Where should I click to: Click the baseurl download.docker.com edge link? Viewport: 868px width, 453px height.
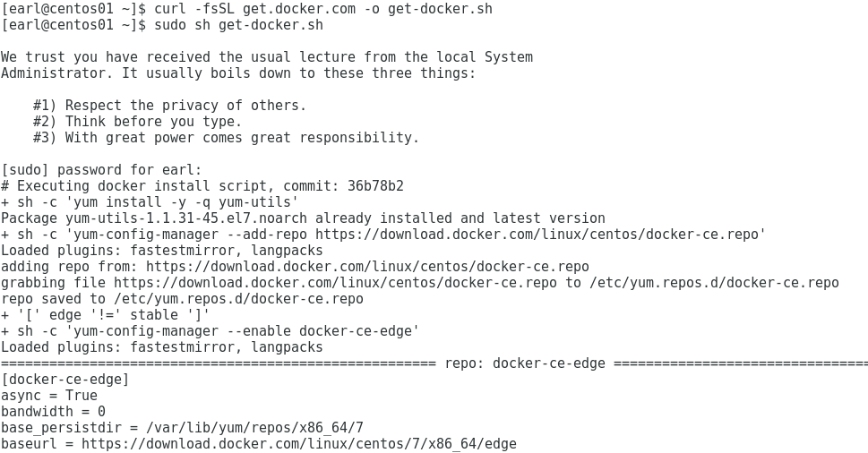click(299, 444)
